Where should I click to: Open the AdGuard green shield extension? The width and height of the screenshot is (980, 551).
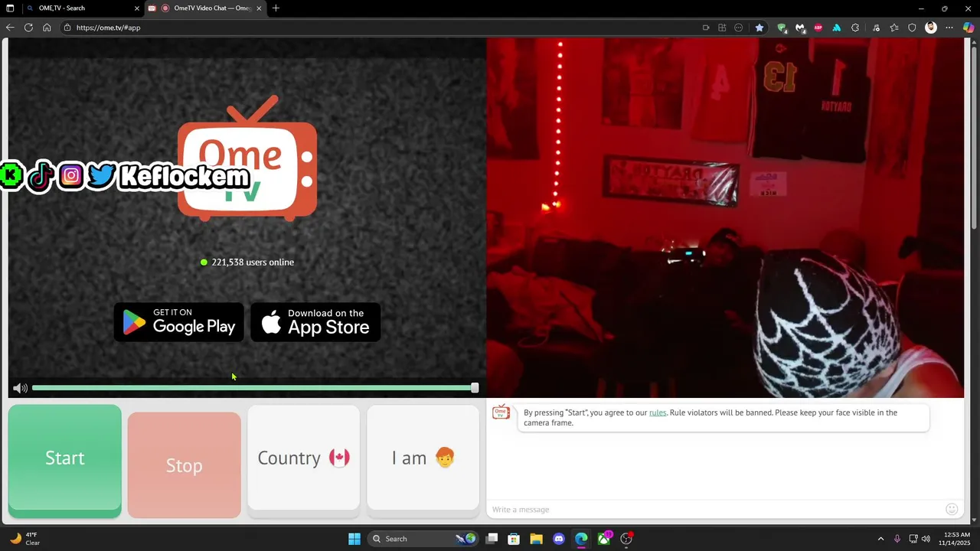point(782,28)
